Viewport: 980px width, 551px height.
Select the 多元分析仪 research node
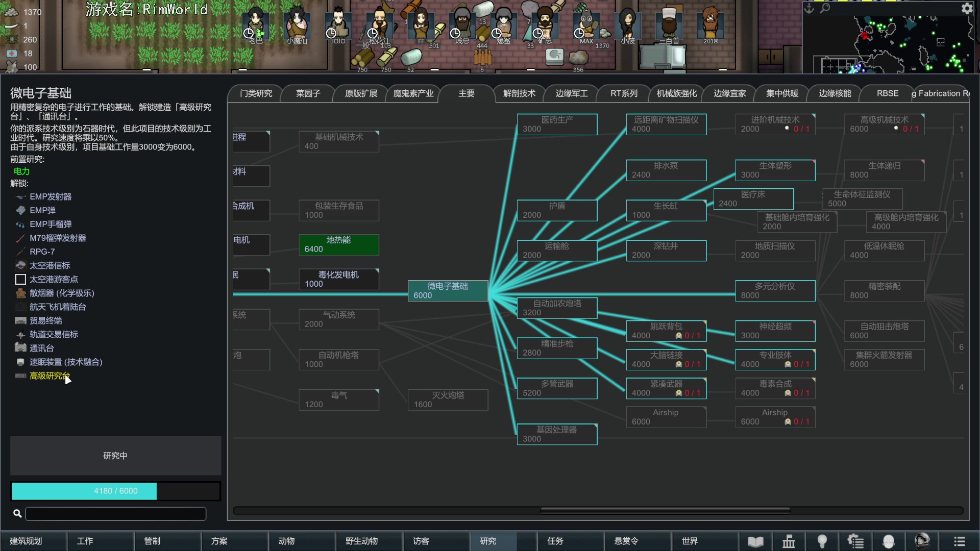[x=775, y=290]
